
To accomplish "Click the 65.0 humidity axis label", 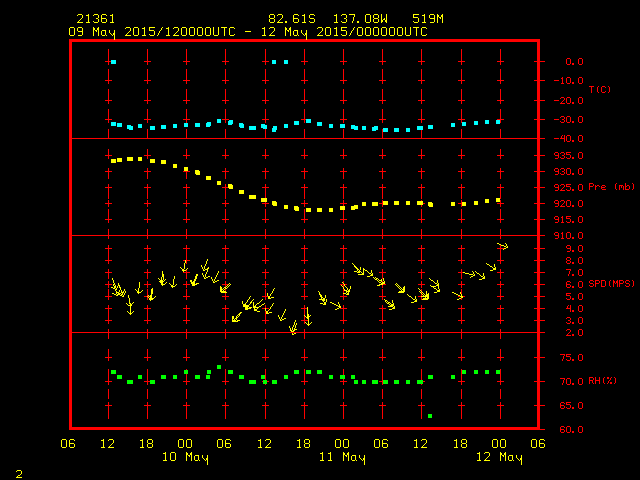I will pos(571,406).
